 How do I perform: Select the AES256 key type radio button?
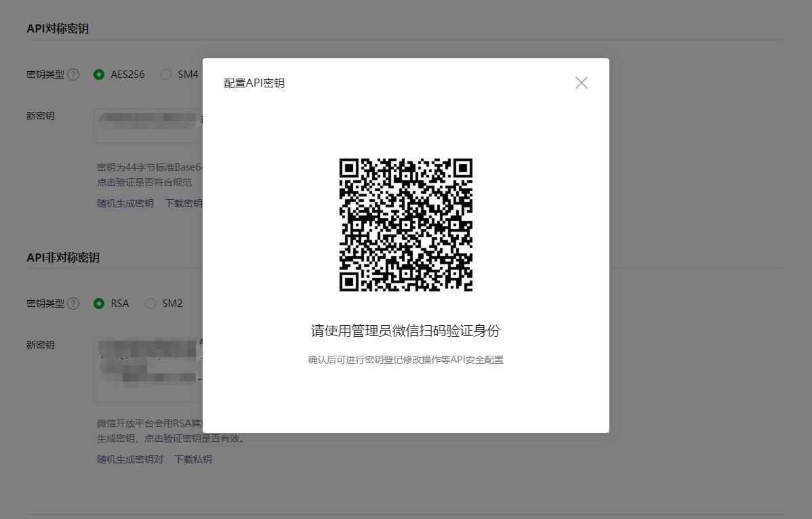click(x=99, y=75)
